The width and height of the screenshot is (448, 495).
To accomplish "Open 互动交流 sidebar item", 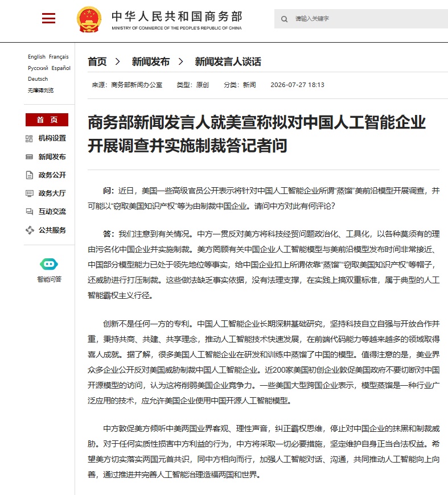I will (x=52, y=212).
